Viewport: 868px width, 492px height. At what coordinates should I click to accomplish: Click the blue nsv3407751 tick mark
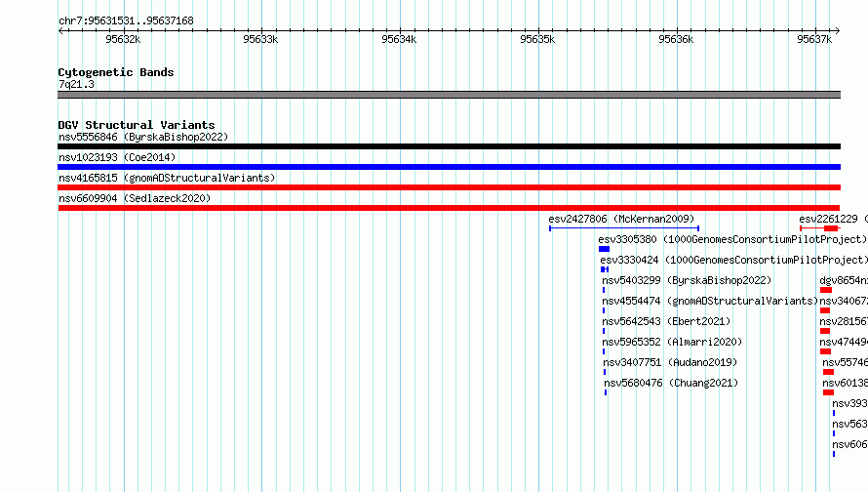tap(605, 372)
